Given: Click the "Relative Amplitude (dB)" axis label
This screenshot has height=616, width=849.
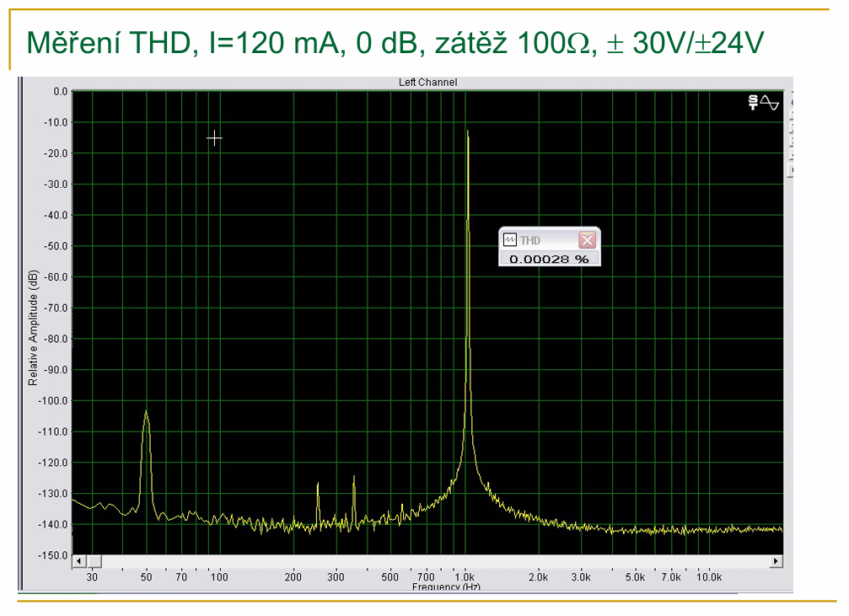Looking at the screenshot, I should click(33, 328).
